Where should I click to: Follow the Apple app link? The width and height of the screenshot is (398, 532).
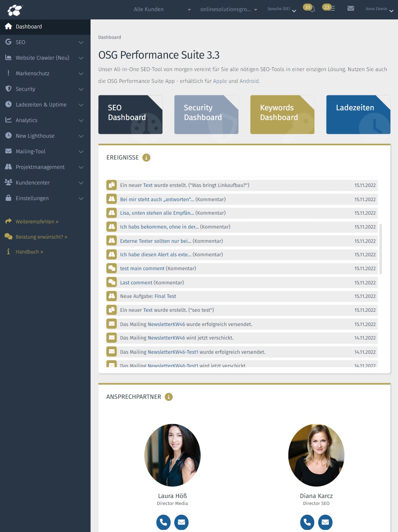click(220, 81)
